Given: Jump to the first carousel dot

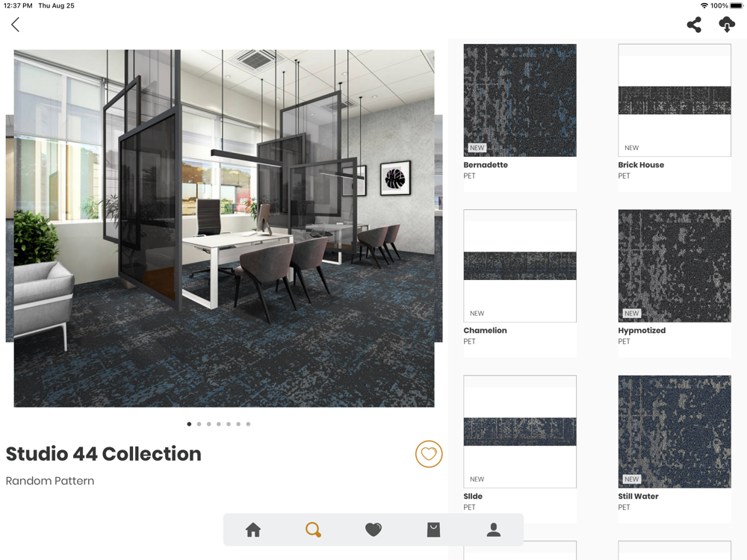Looking at the screenshot, I should (189, 424).
